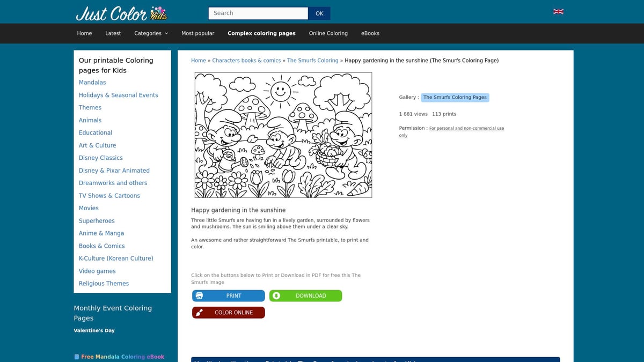View the Smurfs gardening coloring page thumbnail
This screenshot has width=644, height=362.
tap(283, 135)
